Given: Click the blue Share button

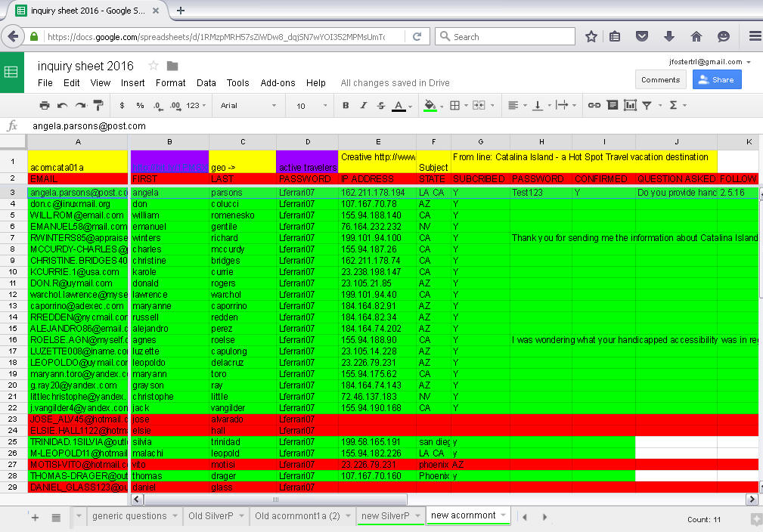Looking at the screenshot, I should tap(717, 79).
